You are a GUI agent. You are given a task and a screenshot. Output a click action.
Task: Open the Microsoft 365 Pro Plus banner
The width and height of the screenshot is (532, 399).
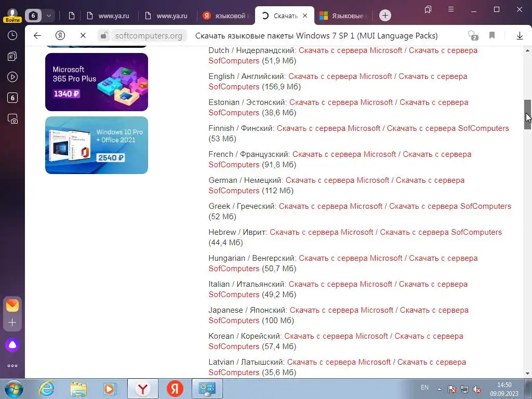(96, 82)
